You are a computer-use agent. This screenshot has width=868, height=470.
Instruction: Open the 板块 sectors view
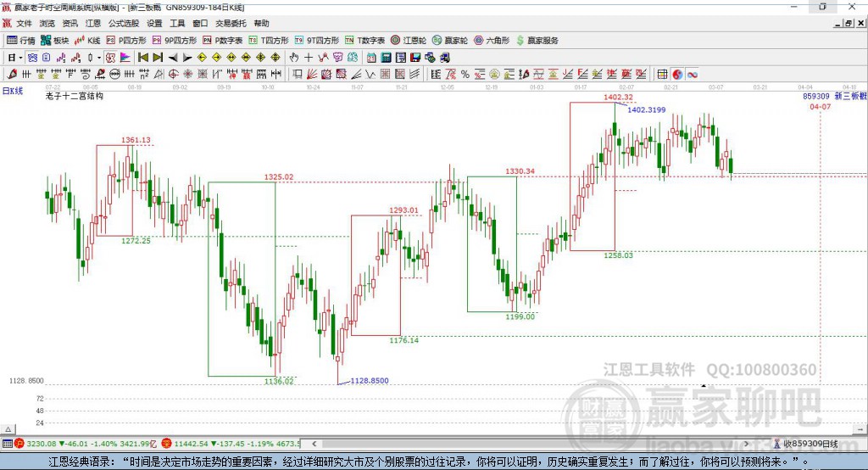(x=54, y=41)
